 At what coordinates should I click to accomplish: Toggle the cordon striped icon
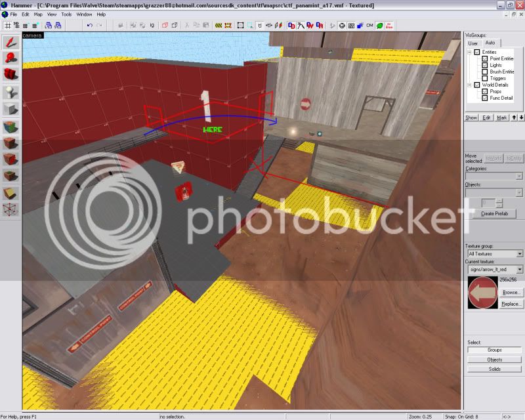pyautogui.click(x=219, y=26)
